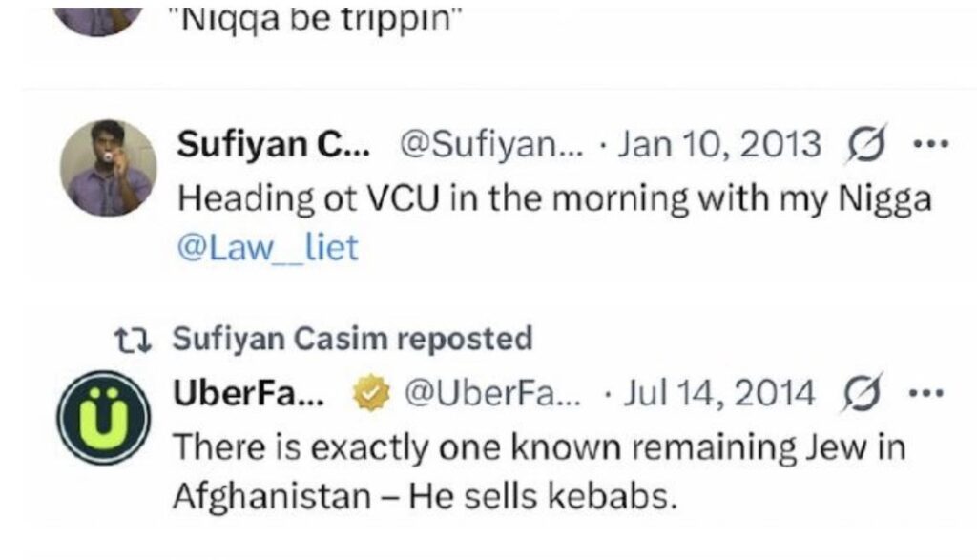Open the @Sufiyan... handle link
977x560 pixels.
click(x=487, y=145)
